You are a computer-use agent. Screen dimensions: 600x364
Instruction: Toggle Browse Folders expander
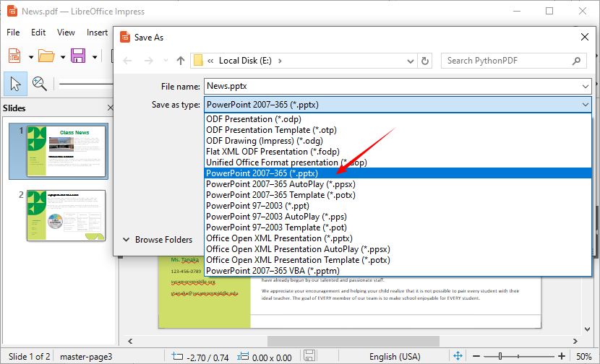point(158,240)
